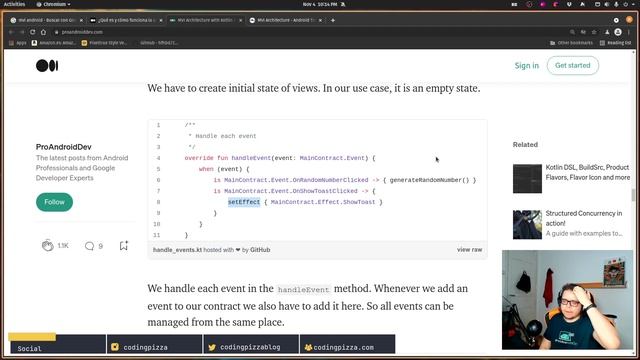Close the MVI Architecture - Android tab

click(x=320, y=20)
